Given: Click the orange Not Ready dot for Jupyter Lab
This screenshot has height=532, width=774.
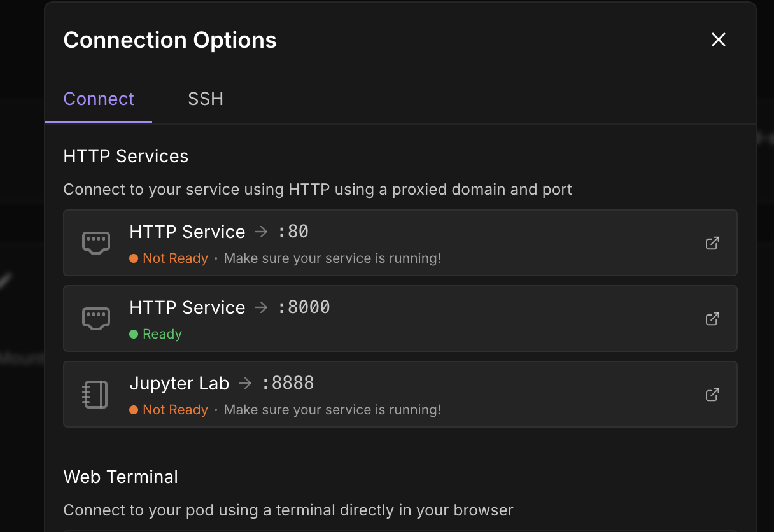Looking at the screenshot, I should [x=133, y=410].
